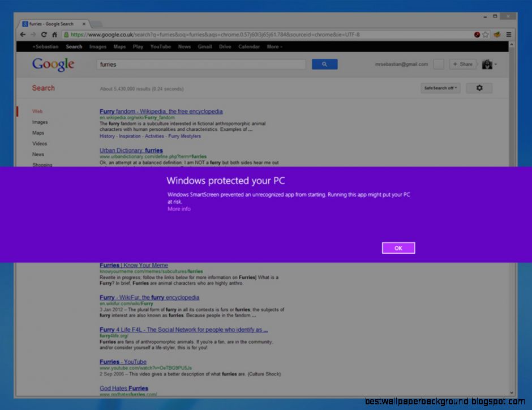Click the profile avatar picture
Viewport: 532px width, 410px height.
coord(487,64)
